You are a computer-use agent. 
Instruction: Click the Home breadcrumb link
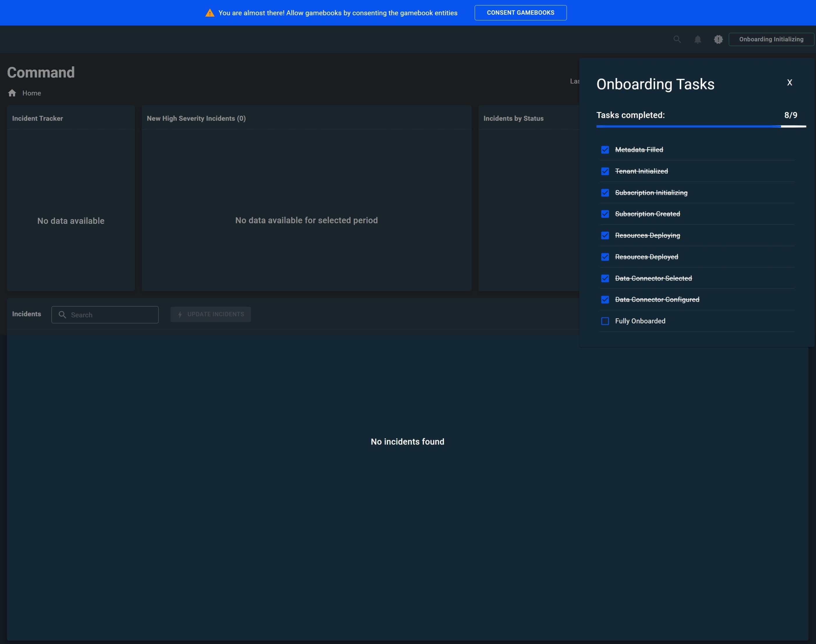coord(31,93)
